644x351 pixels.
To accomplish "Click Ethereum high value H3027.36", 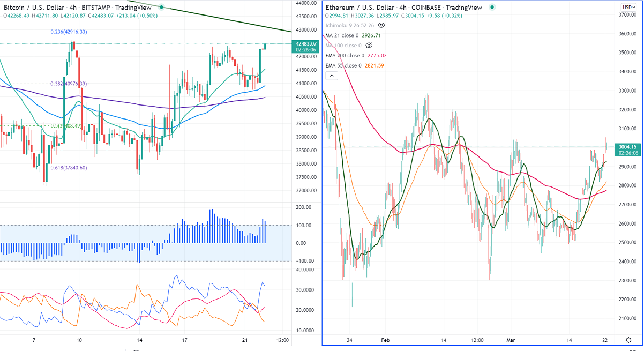I will pos(363,16).
